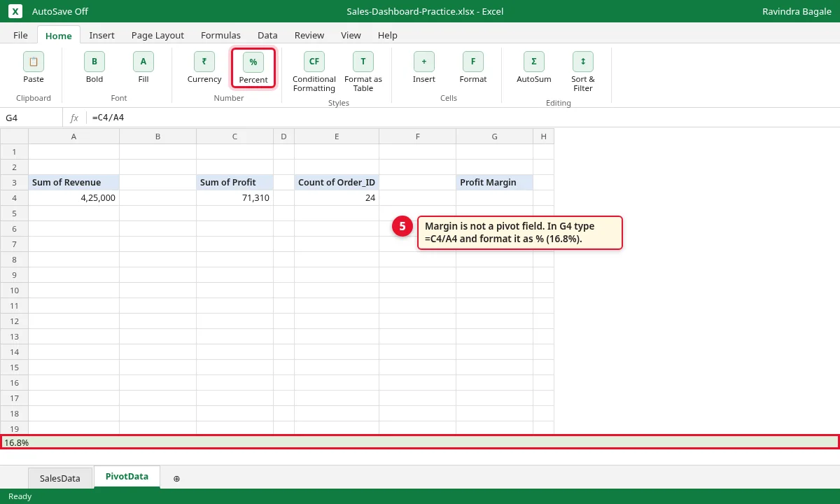Open the Help tab
This screenshot has height=504, width=840.
[388, 35]
